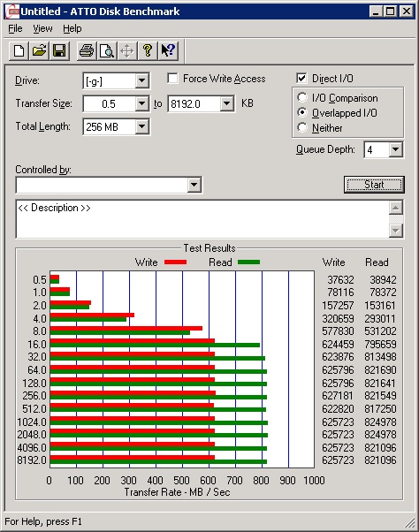Expand the Drive selection dropdown
Image resolution: width=419 pixels, height=532 pixels.
click(141, 81)
